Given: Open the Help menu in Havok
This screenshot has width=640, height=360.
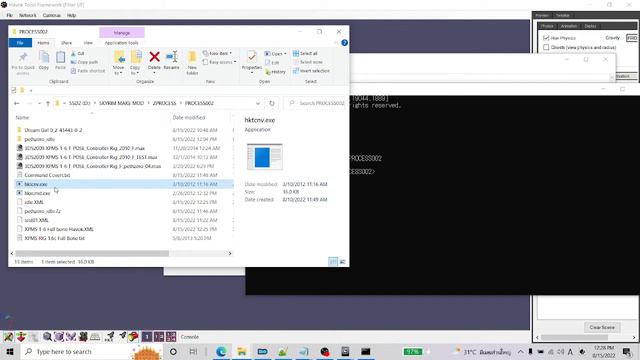Looking at the screenshot, I should 71,15.
